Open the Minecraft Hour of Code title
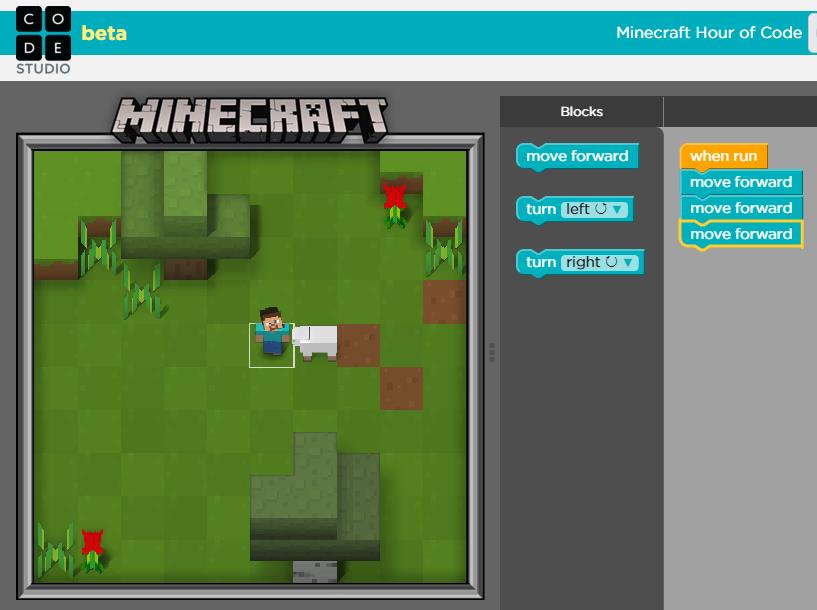Screen dimensions: 817x610 click(x=709, y=33)
